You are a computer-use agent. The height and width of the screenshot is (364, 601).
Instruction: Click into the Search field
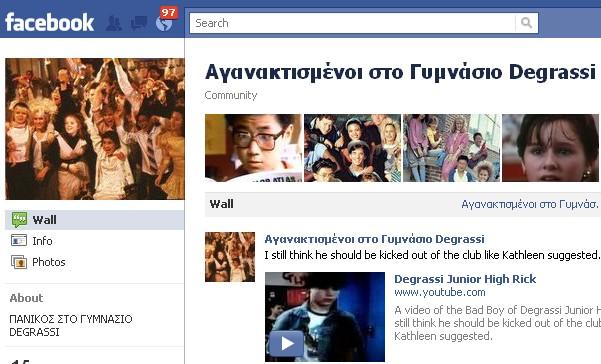(353, 23)
